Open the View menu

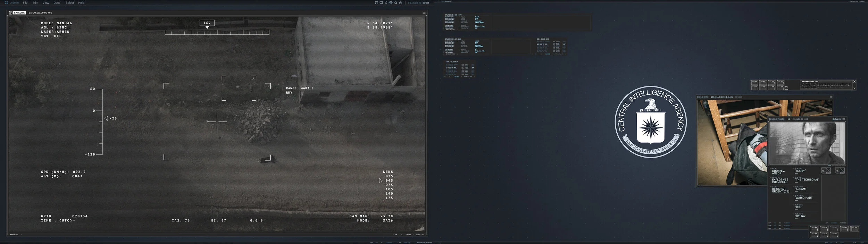pos(46,3)
